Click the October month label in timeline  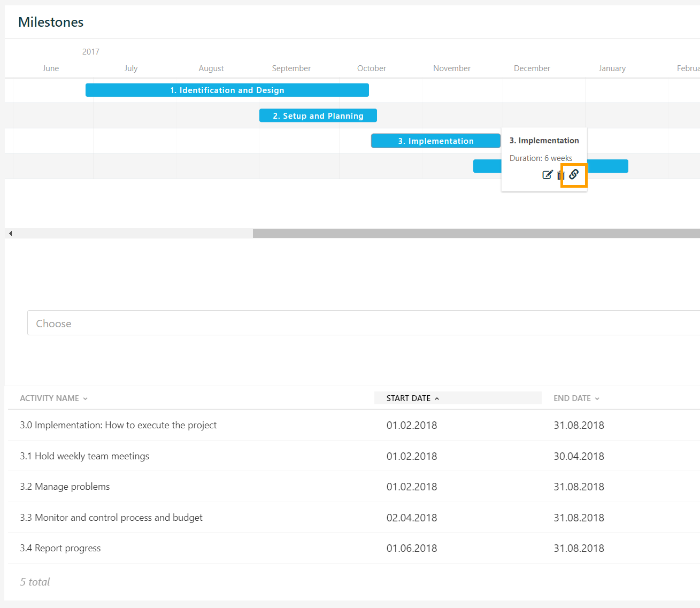point(371,68)
